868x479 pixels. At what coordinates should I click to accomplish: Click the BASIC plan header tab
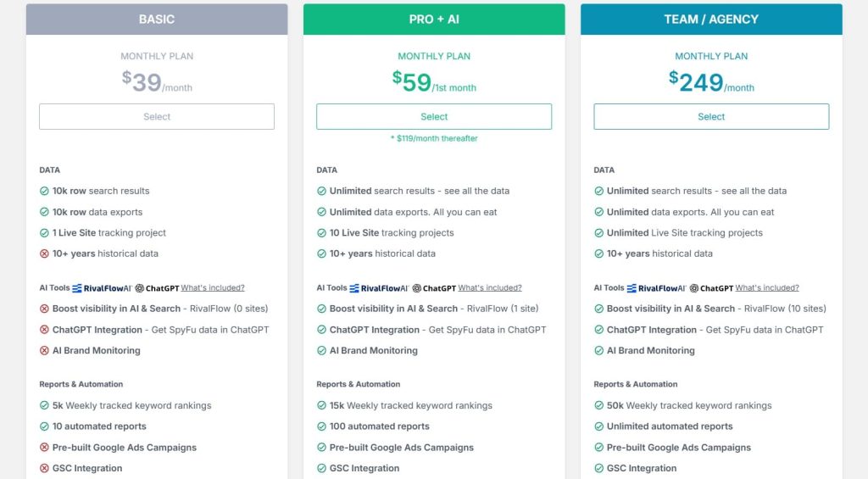[157, 19]
